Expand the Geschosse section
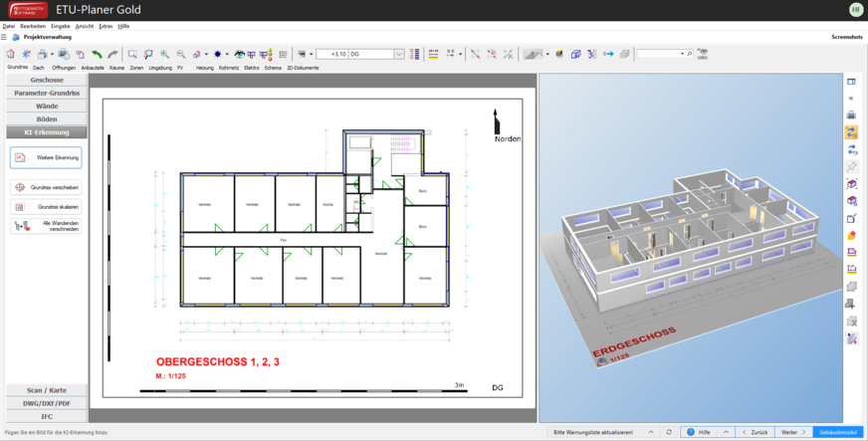868x441 pixels. pos(47,80)
